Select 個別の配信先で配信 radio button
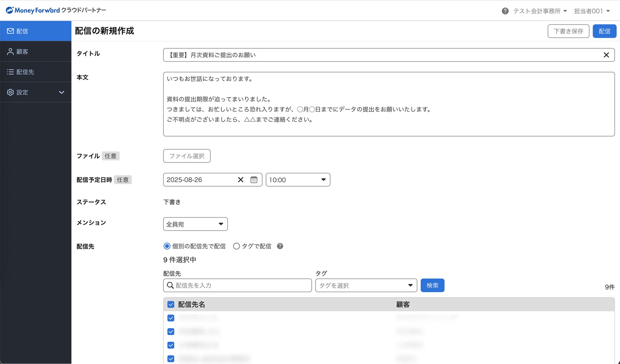This screenshot has width=620, height=364. pyautogui.click(x=167, y=246)
